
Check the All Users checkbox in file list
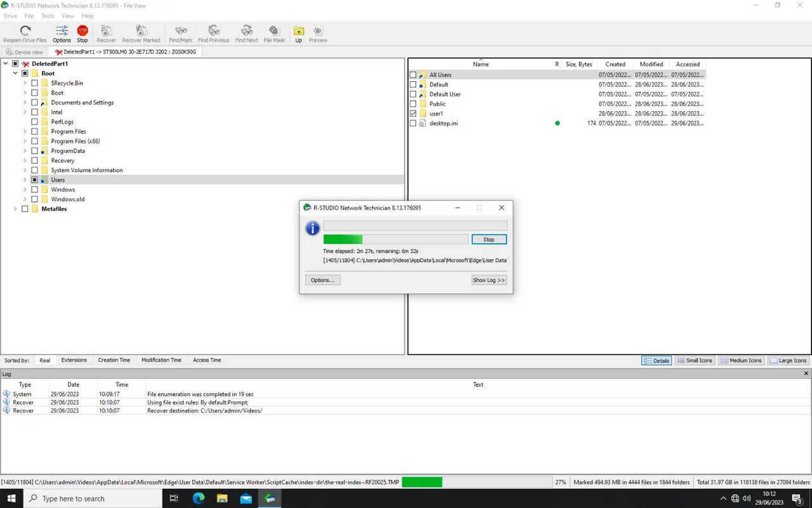click(413, 75)
